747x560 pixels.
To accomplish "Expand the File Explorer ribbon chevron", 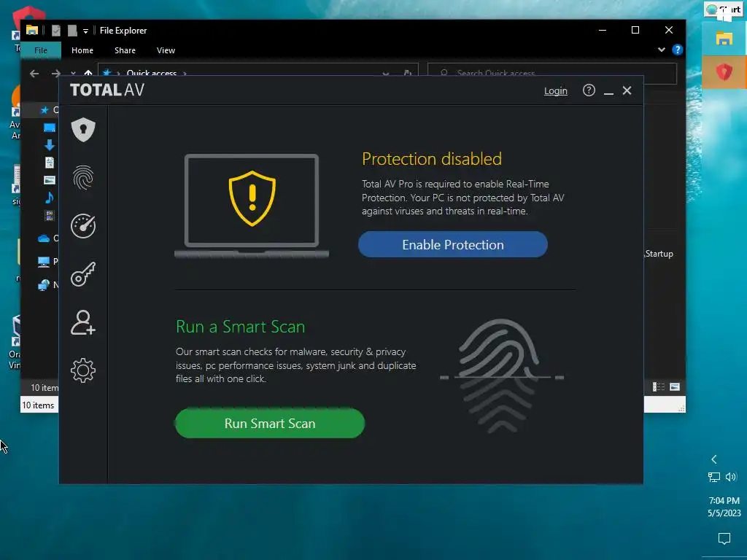I will coord(661,50).
